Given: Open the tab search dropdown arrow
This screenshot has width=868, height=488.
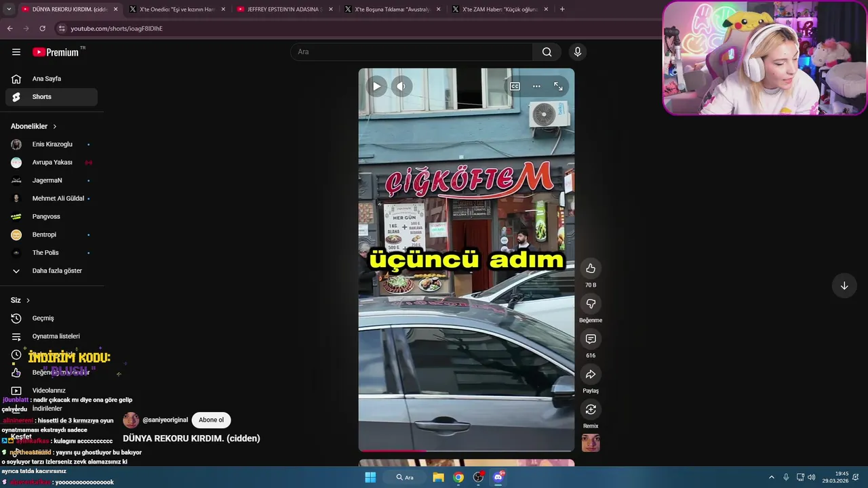Looking at the screenshot, I should 9,9.
